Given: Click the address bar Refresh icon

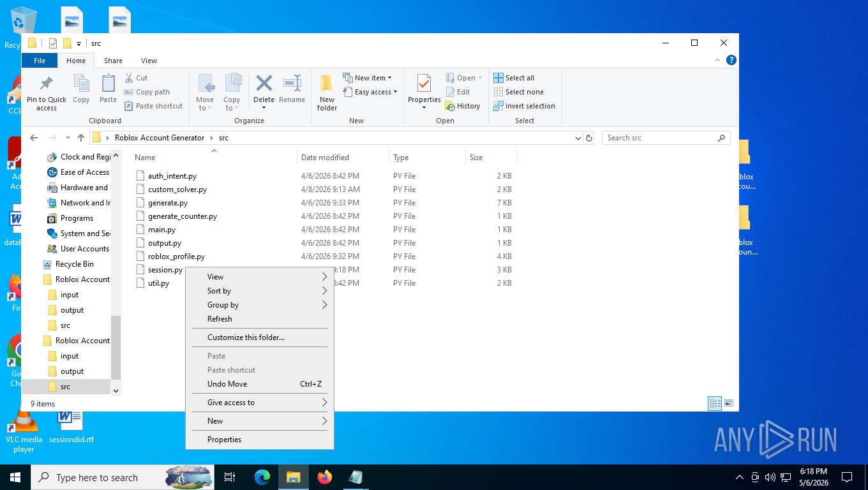Looking at the screenshot, I should click(589, 138).
